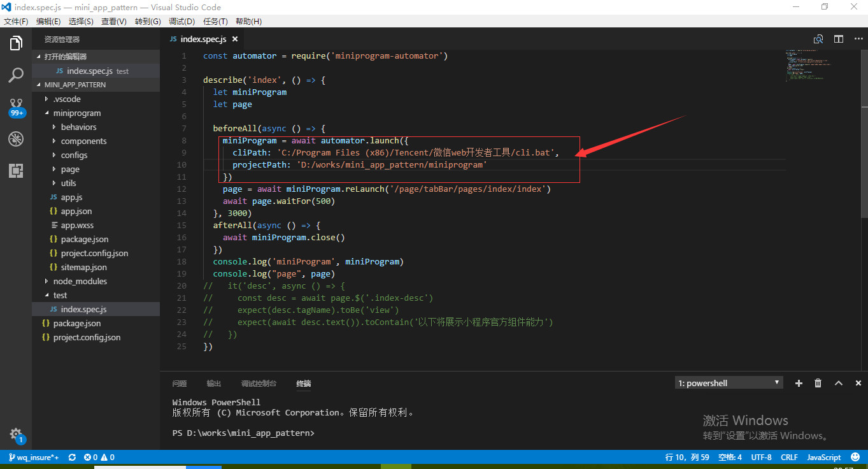868x469 pixels.
Task: Open app.wxss in the file tree
Action: tap(96, 225)
